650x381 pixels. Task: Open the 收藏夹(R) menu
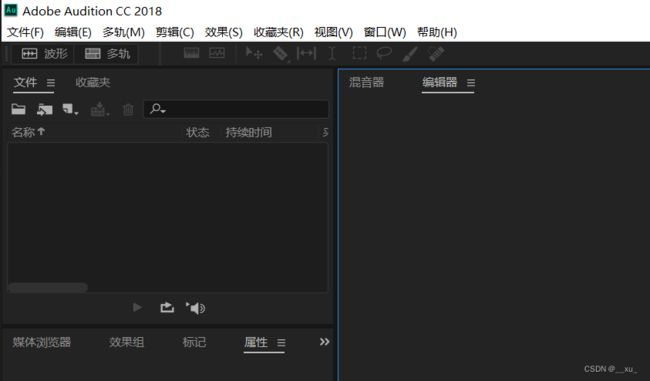279,32
